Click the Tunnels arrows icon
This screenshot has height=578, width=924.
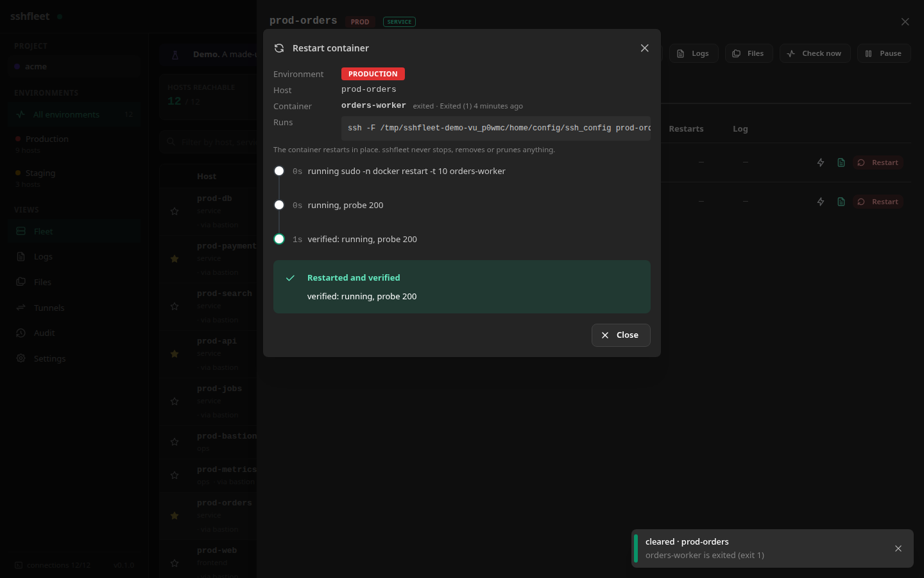(21, 308)
